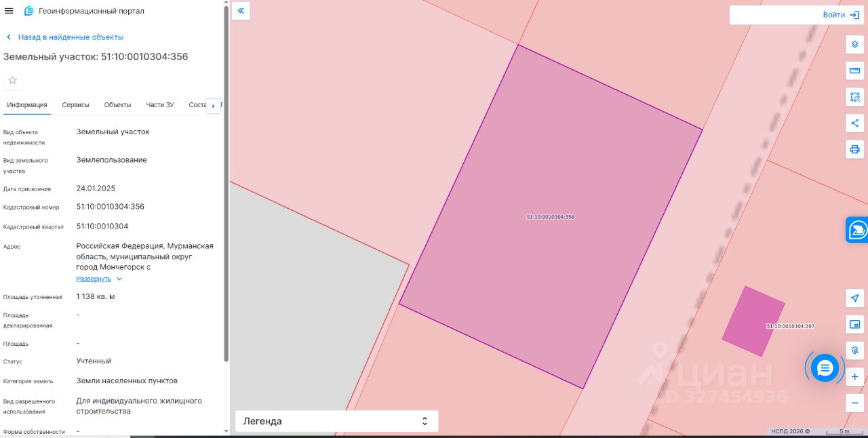Open the hamburger main menu

9,11
